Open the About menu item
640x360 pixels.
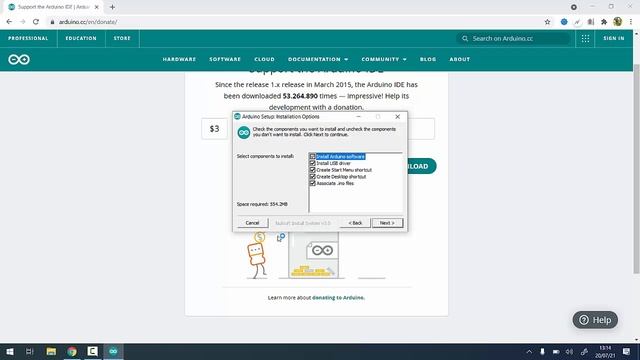(460, 60)
